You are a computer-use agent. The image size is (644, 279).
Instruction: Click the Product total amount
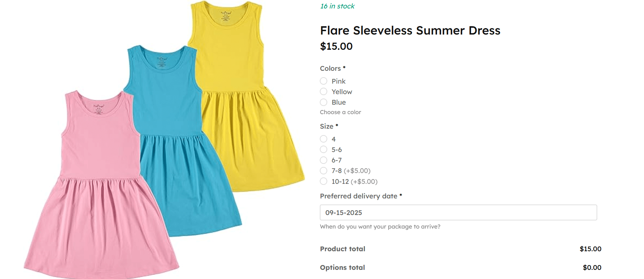tap(590, 249)
